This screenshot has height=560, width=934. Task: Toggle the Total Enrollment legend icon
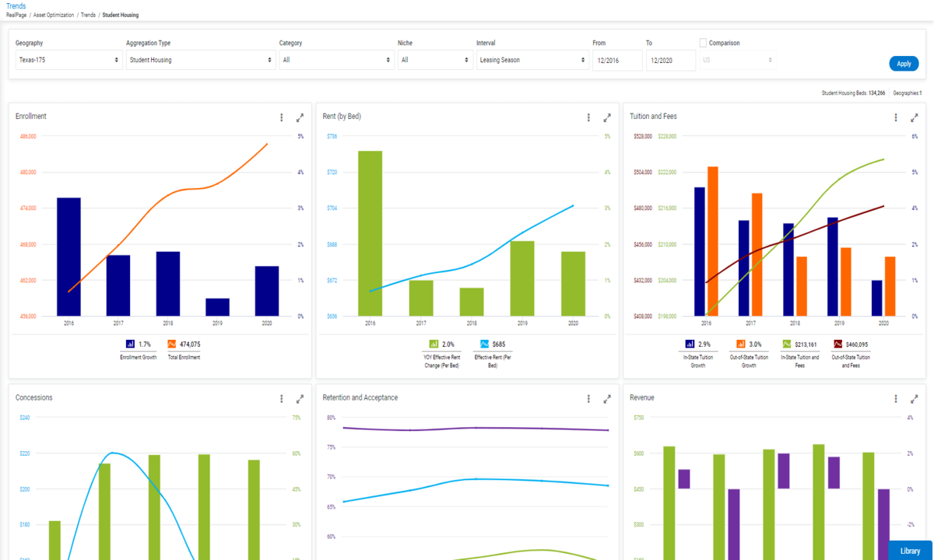(172, 344)
